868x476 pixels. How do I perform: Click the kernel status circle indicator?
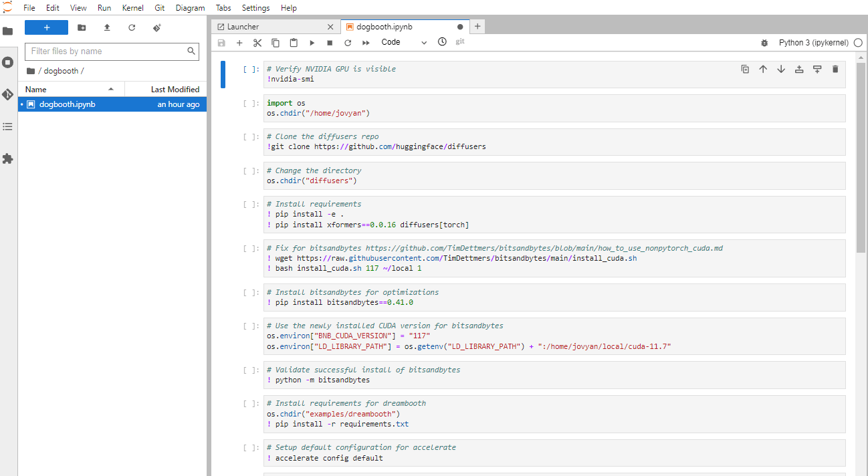pyautogui.click(x=858, y=42)
